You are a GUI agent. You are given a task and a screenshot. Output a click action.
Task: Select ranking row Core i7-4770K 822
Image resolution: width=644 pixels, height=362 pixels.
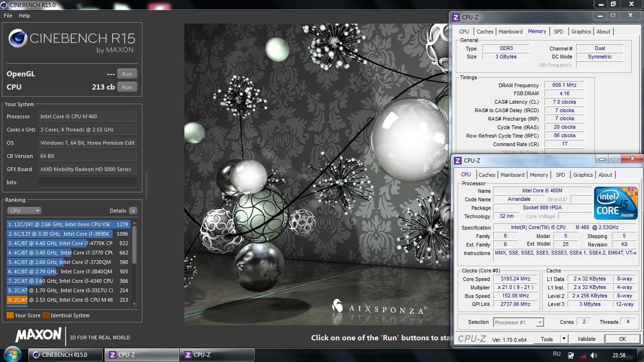pyautogui.click(x=68, y=243)
